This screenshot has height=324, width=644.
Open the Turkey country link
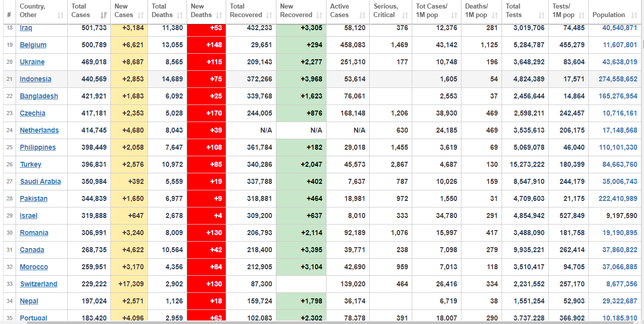31,164
